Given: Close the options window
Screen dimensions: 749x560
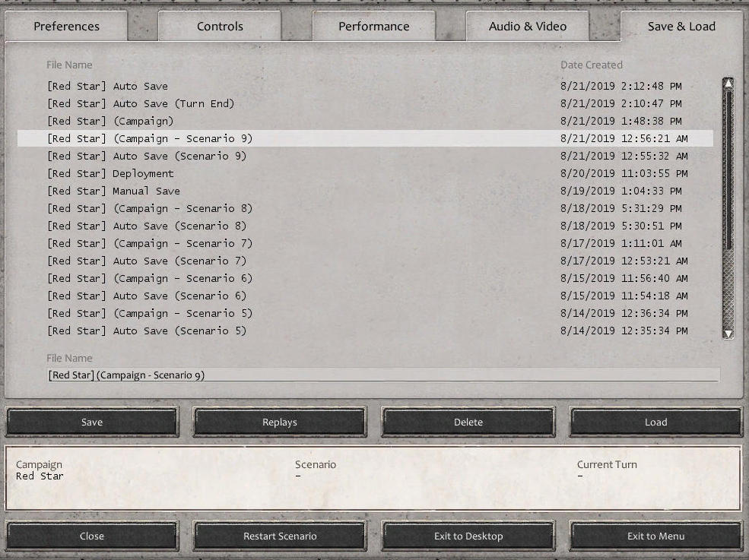Looking at the screenshot, I should pos(92,536).
